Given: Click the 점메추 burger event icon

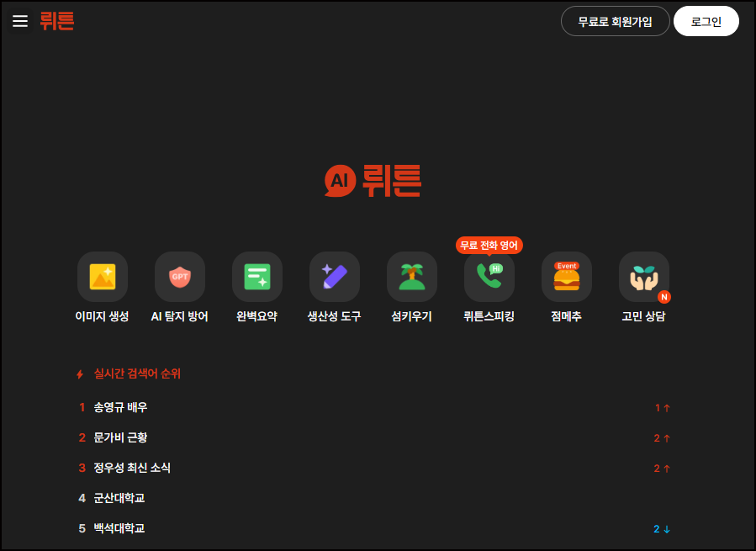Looking at the screenshot, I should (x=566, y=276).
